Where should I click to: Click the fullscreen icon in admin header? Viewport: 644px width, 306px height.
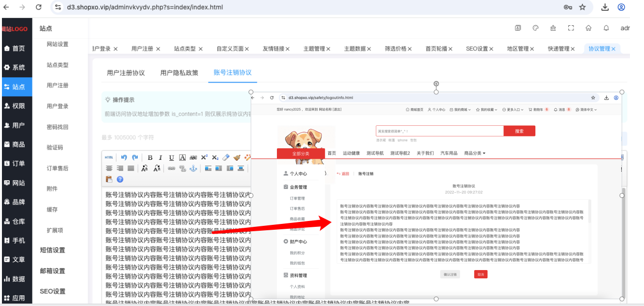click(571, 28)
